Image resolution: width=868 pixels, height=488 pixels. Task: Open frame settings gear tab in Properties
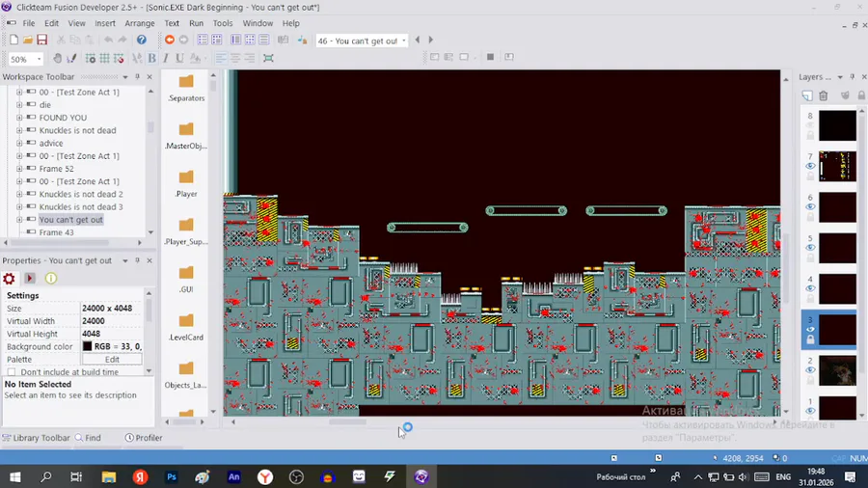9,279
